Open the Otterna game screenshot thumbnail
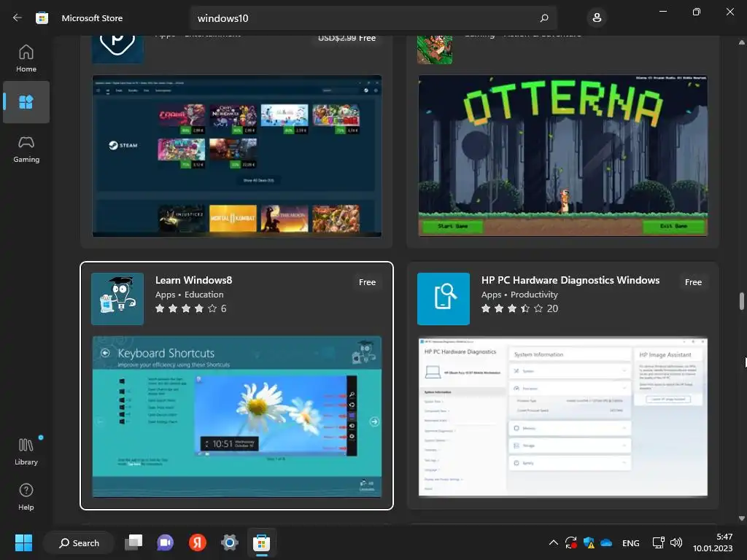 (563, 156)
